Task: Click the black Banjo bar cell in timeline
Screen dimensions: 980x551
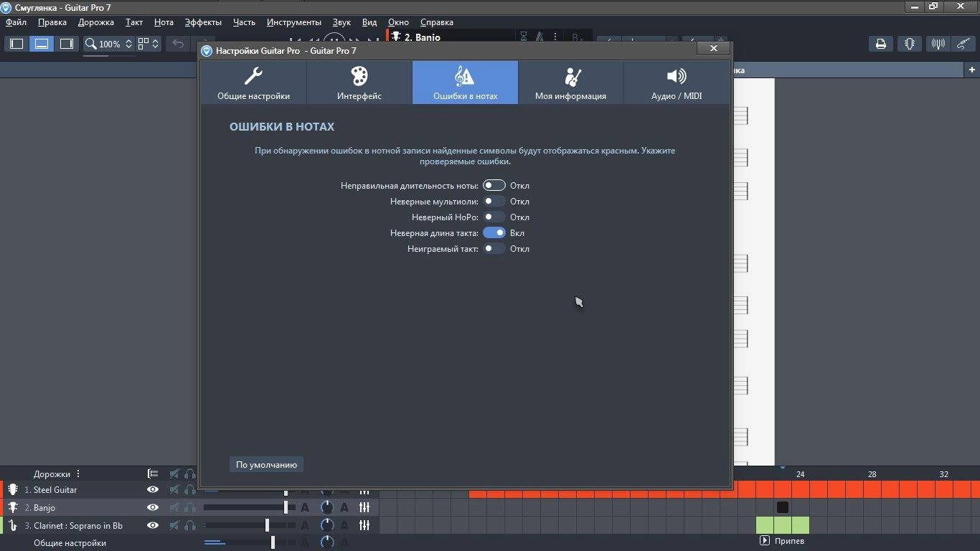Action: (783, 507)
